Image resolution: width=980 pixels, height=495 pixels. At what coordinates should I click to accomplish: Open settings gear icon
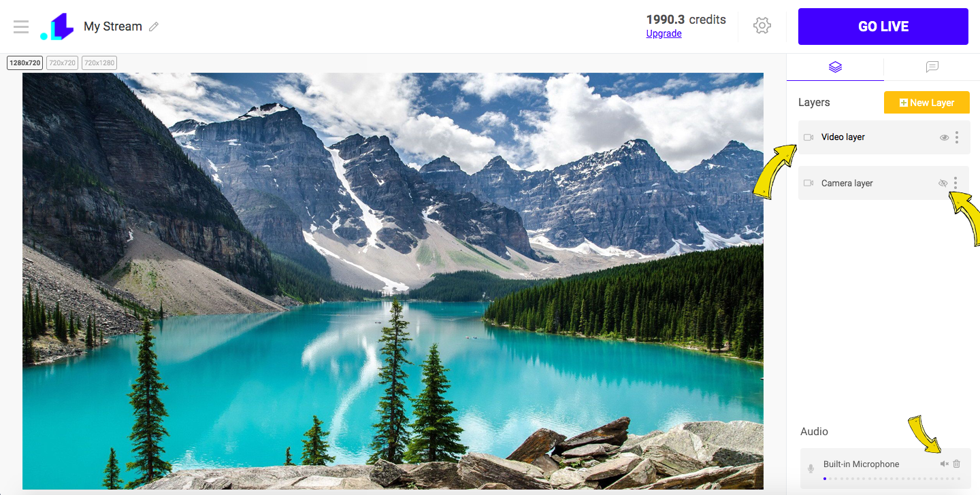[x=762, y=26]
